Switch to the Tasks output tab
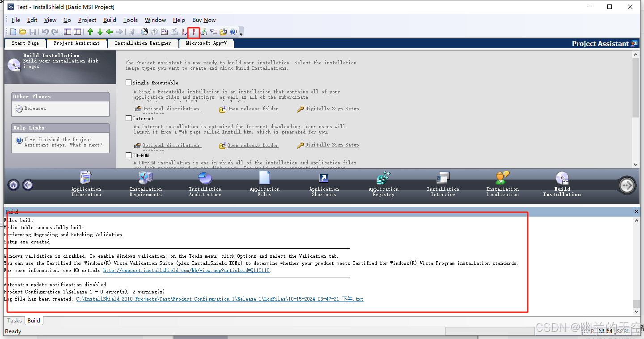The image size is (644, 339). [14, 321]
